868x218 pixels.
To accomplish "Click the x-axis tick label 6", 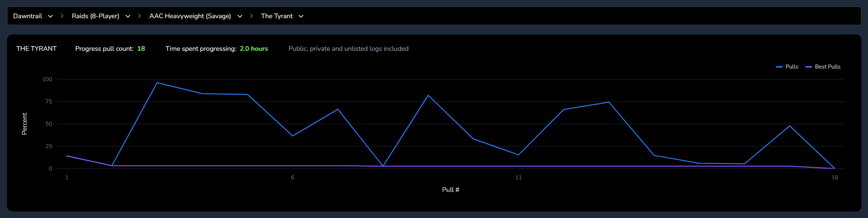I will (293, 177).
